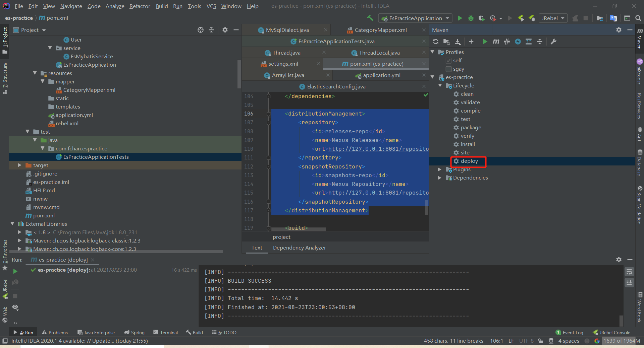644x348 pixels.
Task: Launch Debug with JRebel rocket icon
Action: [x=532, y=18]
